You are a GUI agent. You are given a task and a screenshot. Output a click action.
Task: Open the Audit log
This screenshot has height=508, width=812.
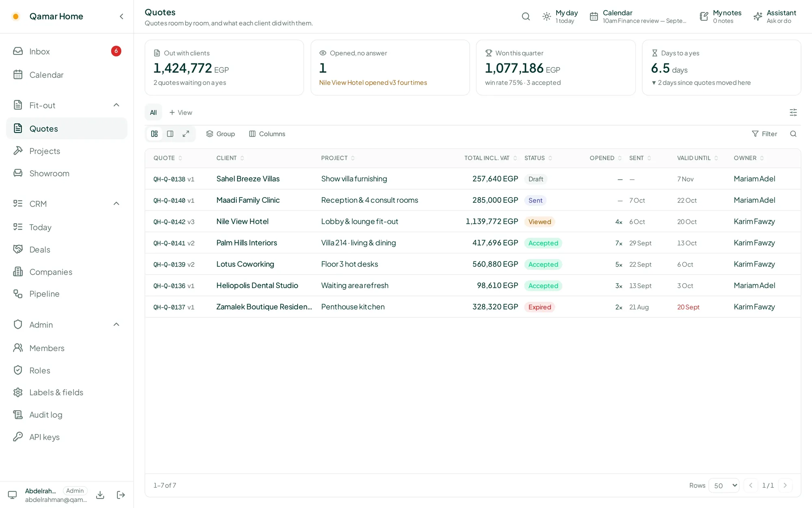tap(67, 415)
